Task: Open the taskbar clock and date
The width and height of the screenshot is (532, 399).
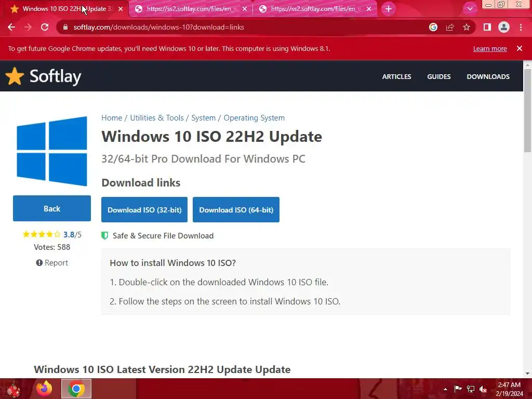Action: 509,389
